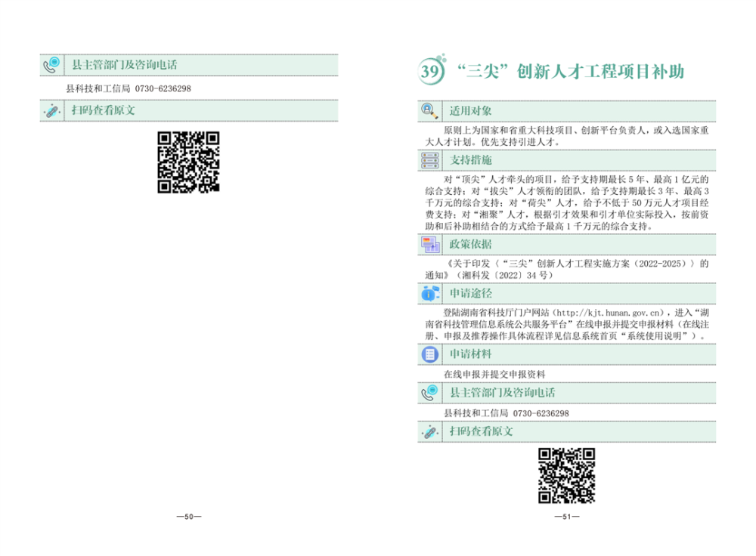Select the QR code on page 50
This screenshot has width=756, height=556.
coord(188,162)
